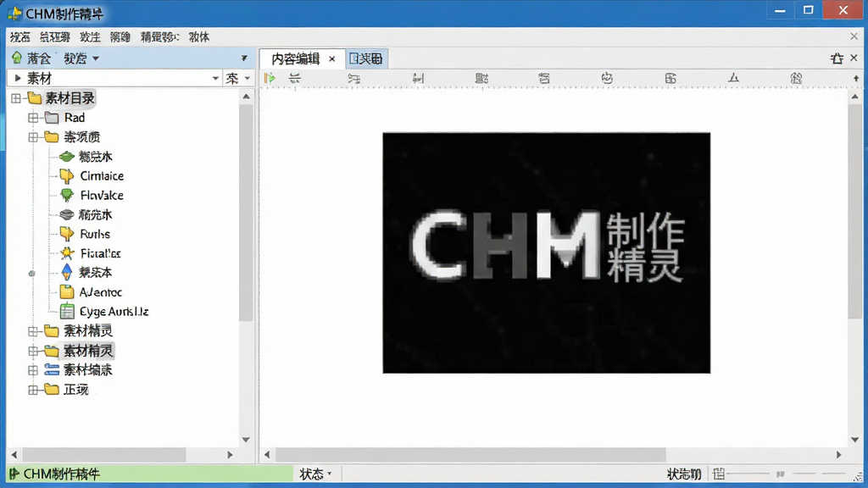Viewport: 868px width, 488px height.
Task: Click the fourth icon in editor toolbar
Action: 418,79
